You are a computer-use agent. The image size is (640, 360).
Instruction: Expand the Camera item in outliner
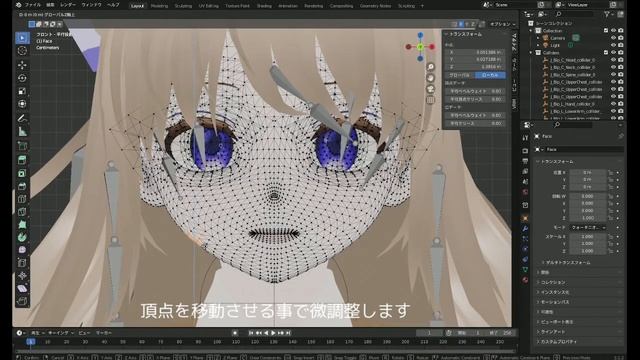point(538,38)
